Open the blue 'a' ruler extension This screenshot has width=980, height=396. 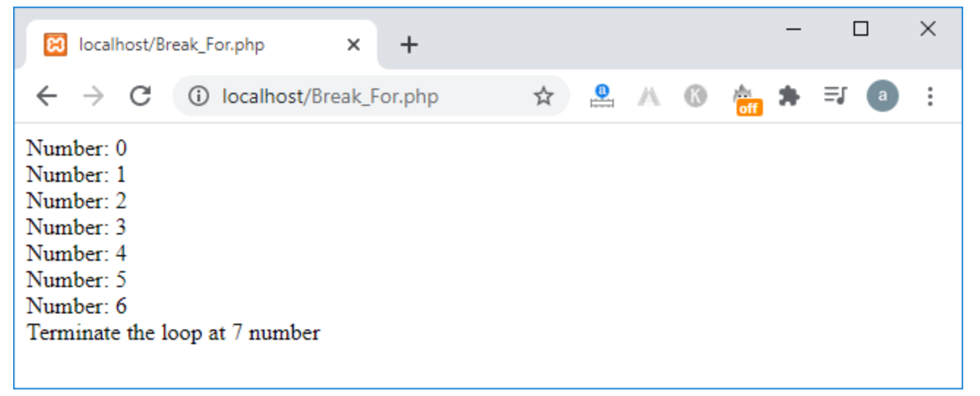point(602,96)
